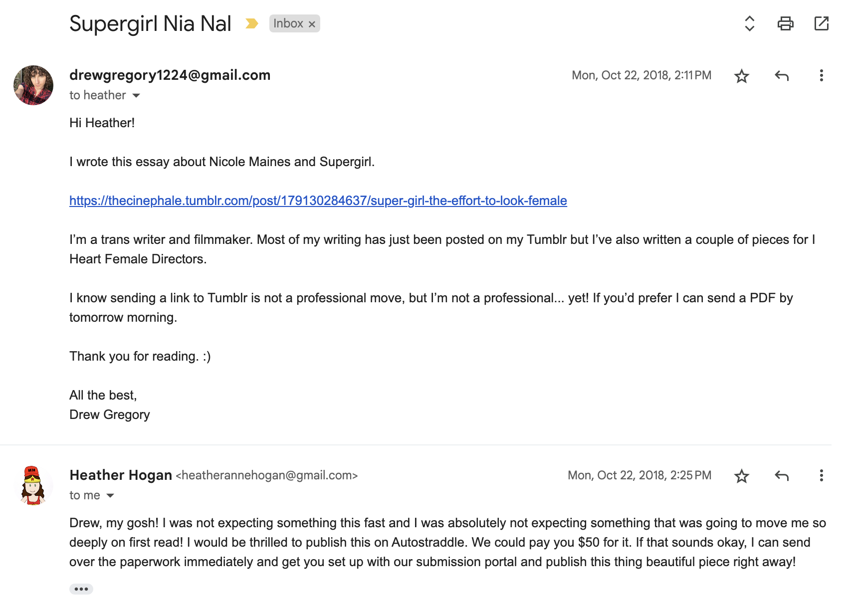Click Heather Hogan's avatar image
Screen dimensions: 844x616
click(x=33, y=485)
